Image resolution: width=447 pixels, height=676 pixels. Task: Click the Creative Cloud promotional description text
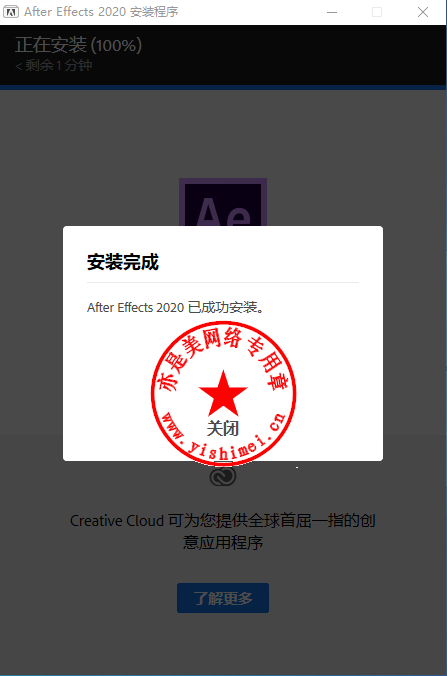(x=223, y=531)
